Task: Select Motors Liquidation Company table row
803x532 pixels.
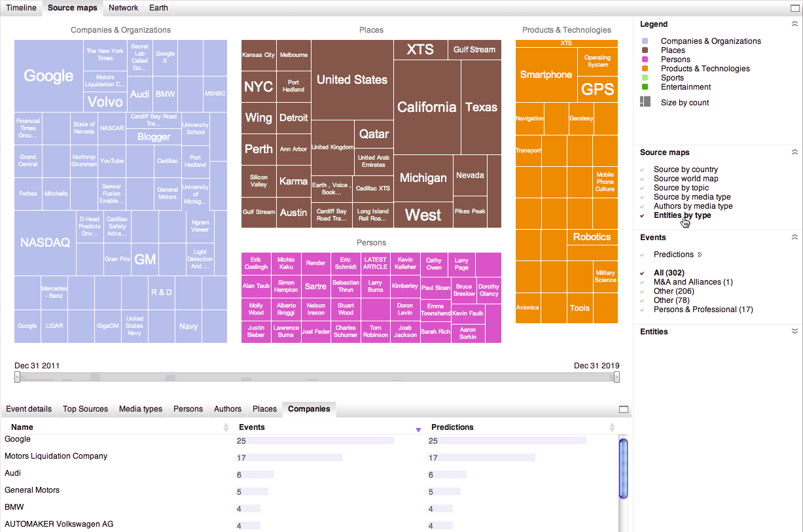Action: [309, 457]
